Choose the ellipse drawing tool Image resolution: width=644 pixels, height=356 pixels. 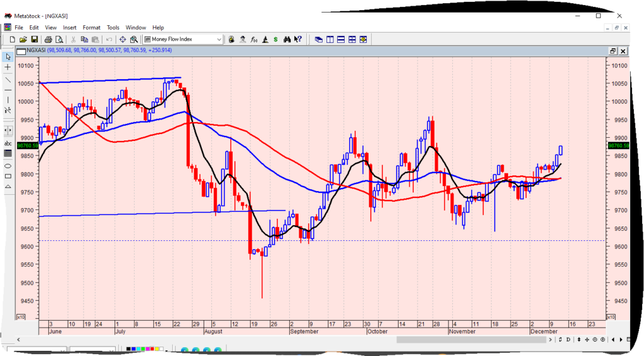coord(8,165)
